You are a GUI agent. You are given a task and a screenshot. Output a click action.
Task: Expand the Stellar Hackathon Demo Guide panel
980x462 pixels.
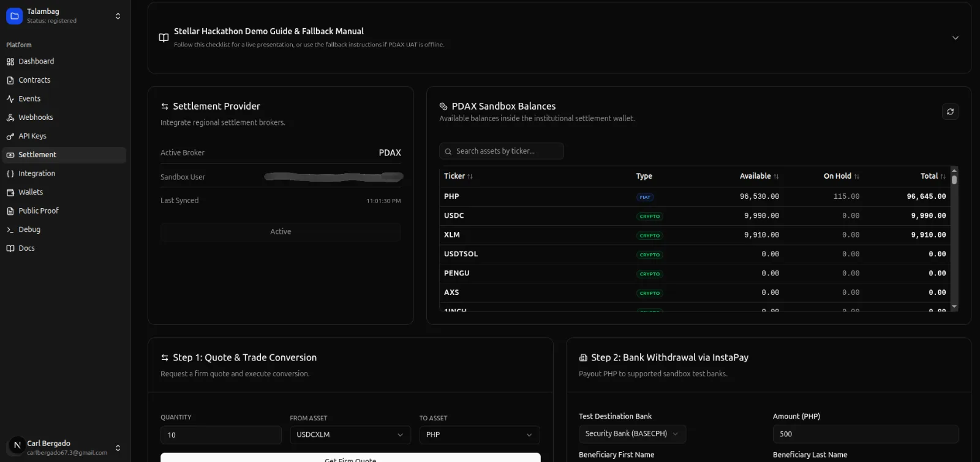(x=956, y=38)
